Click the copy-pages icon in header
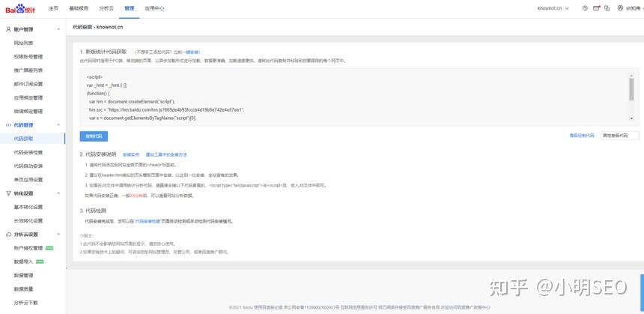 (607, 8)
